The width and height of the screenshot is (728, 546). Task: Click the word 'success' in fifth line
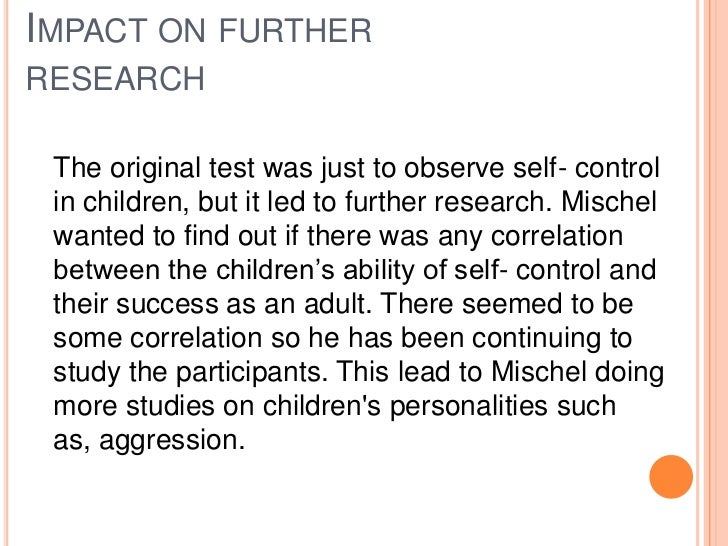click(x=167, y=305)
